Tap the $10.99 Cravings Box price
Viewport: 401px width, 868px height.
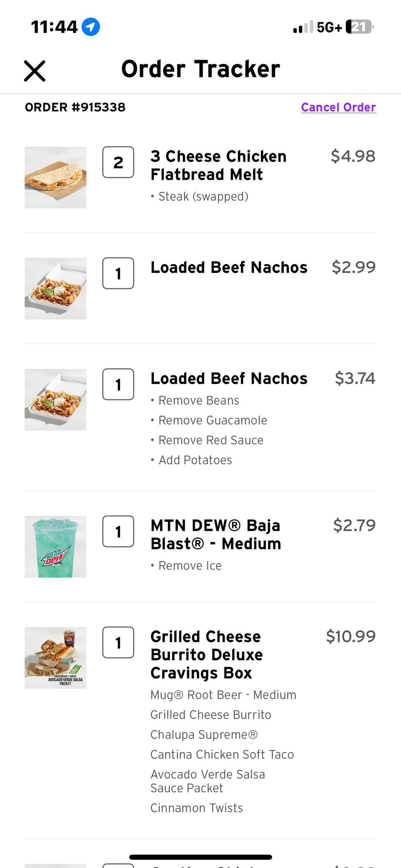pos(351,637)
